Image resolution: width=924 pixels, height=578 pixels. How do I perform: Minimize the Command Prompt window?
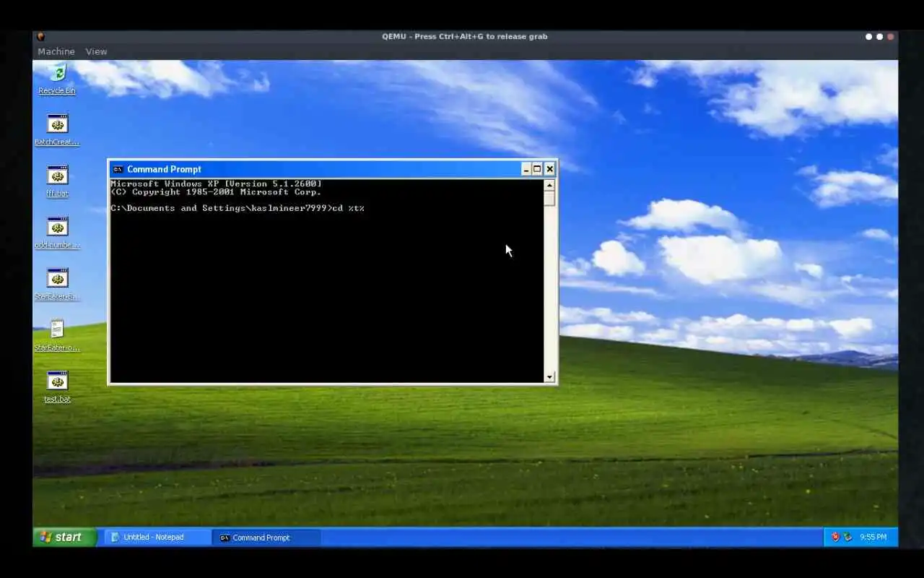coord(526,169)
